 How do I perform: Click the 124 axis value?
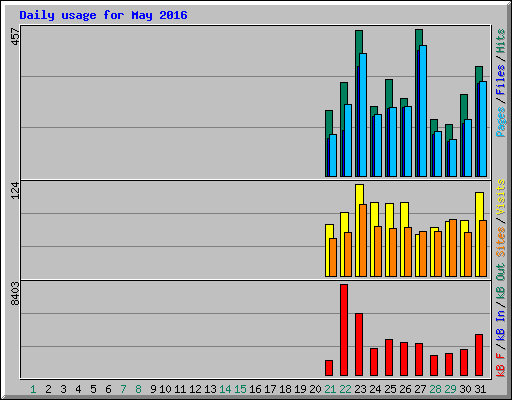point(15,190)
